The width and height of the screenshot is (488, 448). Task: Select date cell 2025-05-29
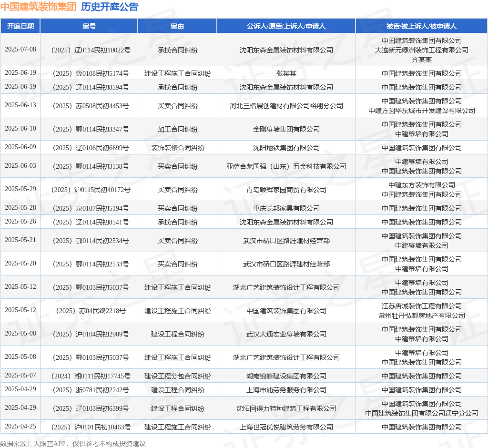coord(20,189)
